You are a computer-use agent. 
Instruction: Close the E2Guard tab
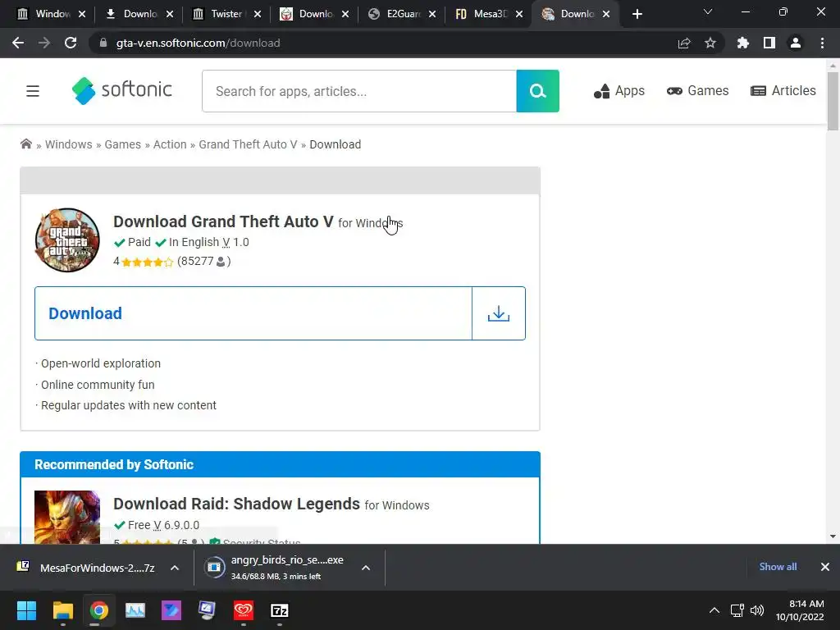pyautogui.click(x=432, y=14)
